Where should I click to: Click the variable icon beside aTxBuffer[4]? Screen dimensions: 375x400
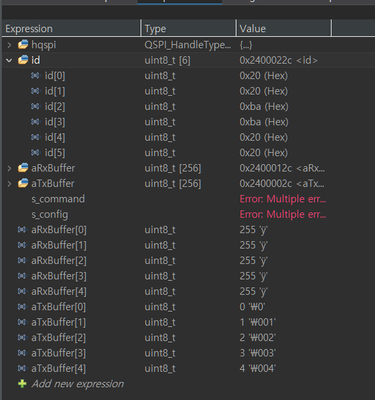click(x=22, y=368)
